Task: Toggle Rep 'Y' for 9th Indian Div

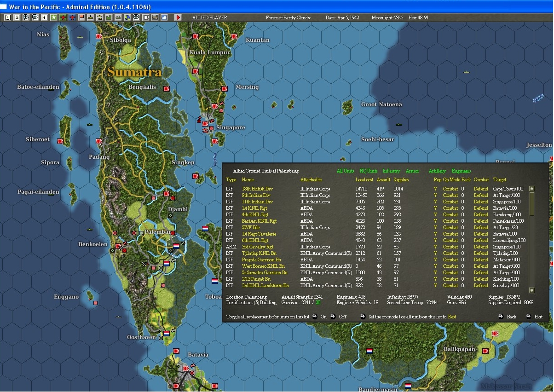Action: (435, 195)
